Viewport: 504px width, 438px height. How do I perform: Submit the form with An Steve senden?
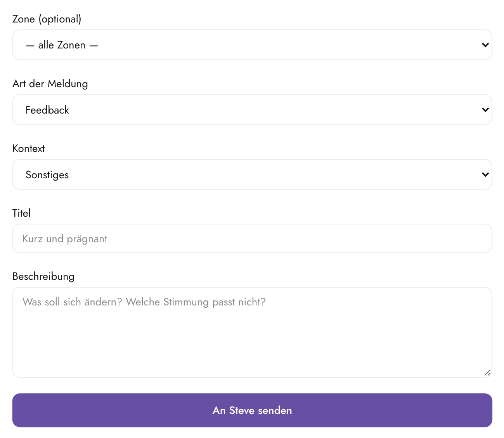[x=252, y=410]
